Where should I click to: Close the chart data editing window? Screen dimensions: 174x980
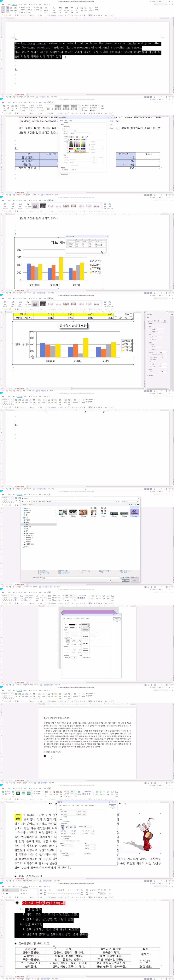(x=107, y=236)
